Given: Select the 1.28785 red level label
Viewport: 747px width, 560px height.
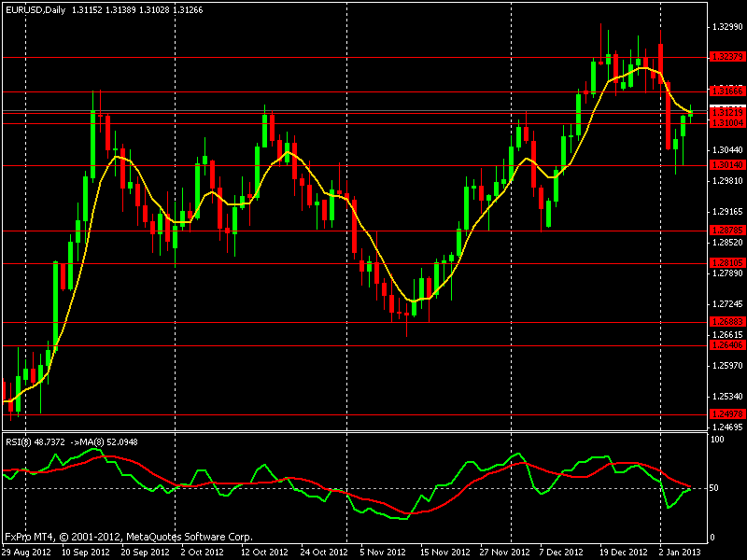Looking at the screenshot, I should tap(727, 231).
